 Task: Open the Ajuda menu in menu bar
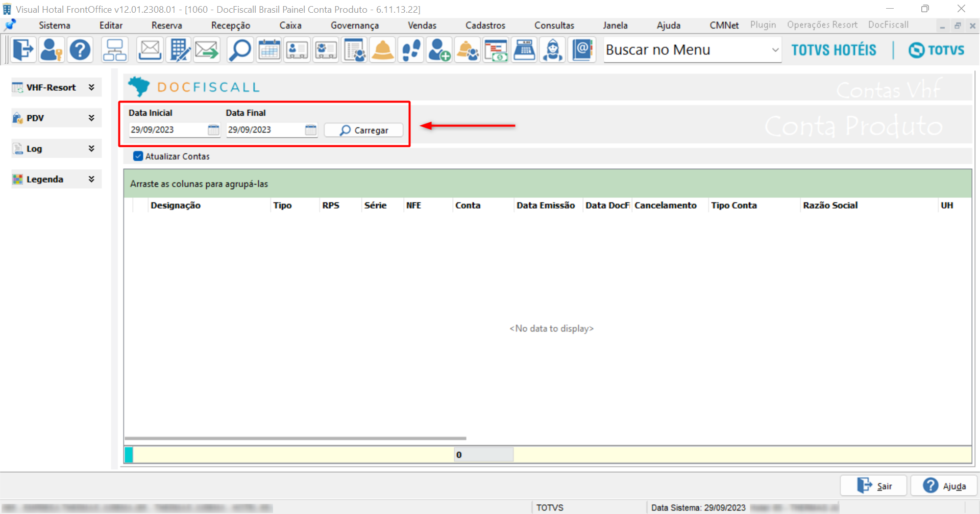point(669,25)
